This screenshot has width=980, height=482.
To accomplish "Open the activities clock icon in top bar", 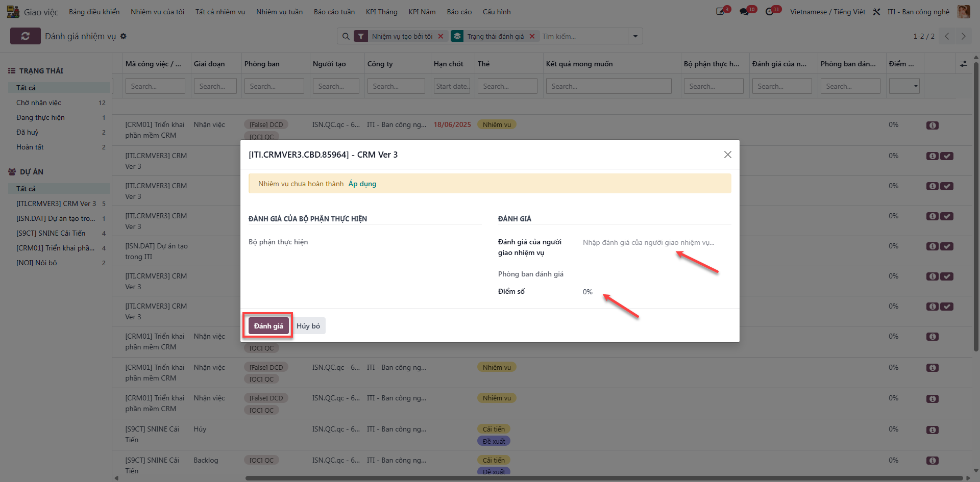I will tap(770, 12).
